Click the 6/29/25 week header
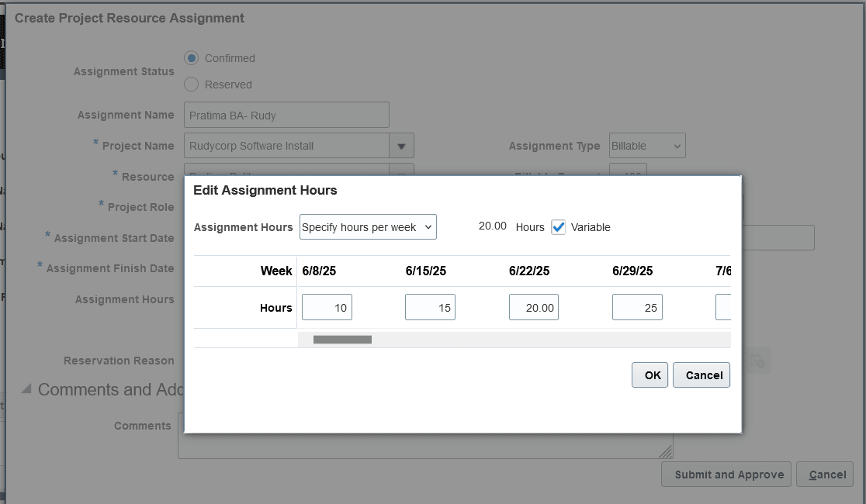This screenshot has width=866, height=504. click(632, 271)
